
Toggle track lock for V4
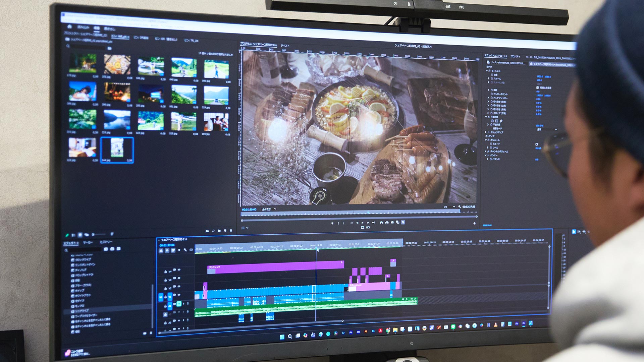(x=165, y=271)
